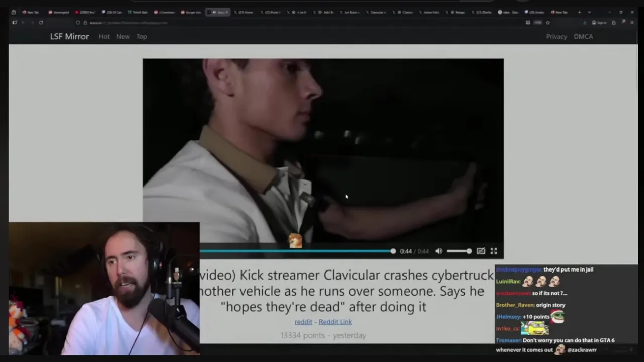Open a new browser tab with the plus button

coord(579,12)
